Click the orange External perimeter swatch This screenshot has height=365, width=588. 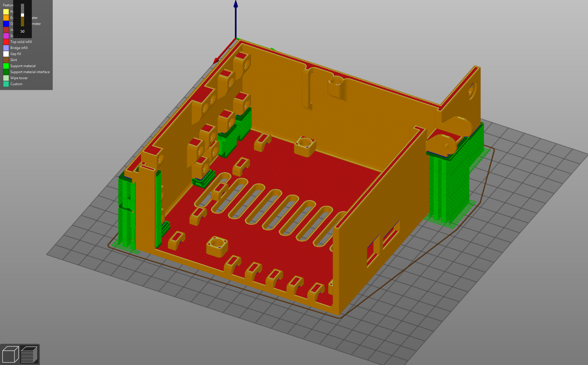click(6, 18)
